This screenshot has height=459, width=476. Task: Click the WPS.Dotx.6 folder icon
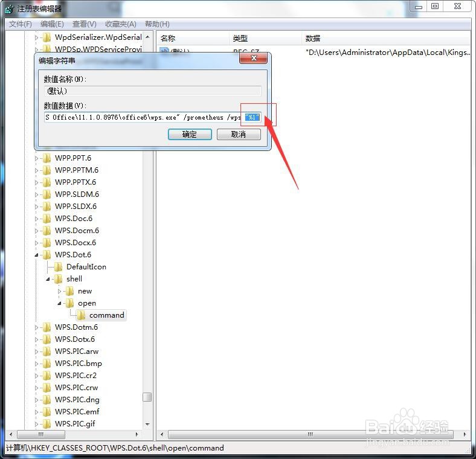tap(47, 339)
